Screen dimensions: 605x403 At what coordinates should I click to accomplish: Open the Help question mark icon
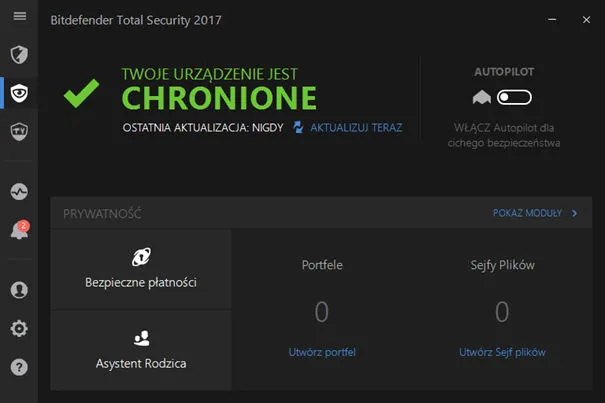(x=19, y=367)
